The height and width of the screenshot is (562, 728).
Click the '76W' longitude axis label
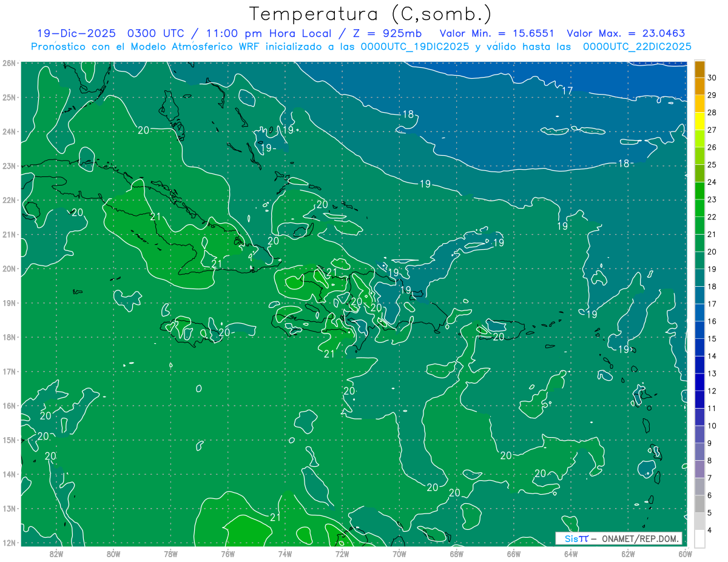click(x=227, y=553)
